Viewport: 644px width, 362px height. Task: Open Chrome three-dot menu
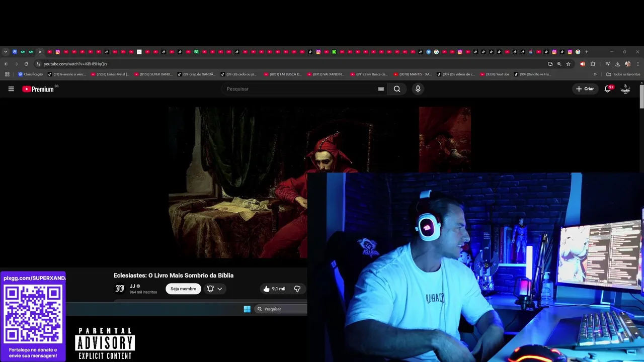pyautogui.click(x=638, y=64)
